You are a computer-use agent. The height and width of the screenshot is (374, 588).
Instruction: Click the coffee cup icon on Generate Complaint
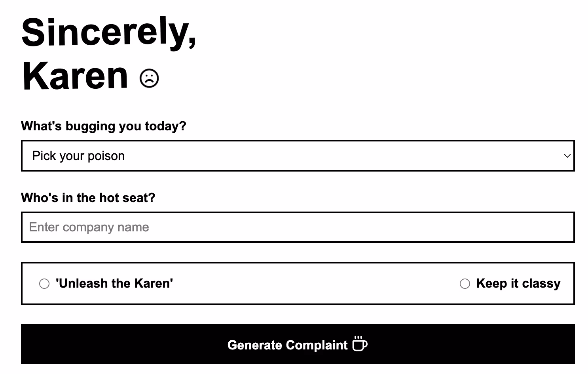[x=360, y=344]
